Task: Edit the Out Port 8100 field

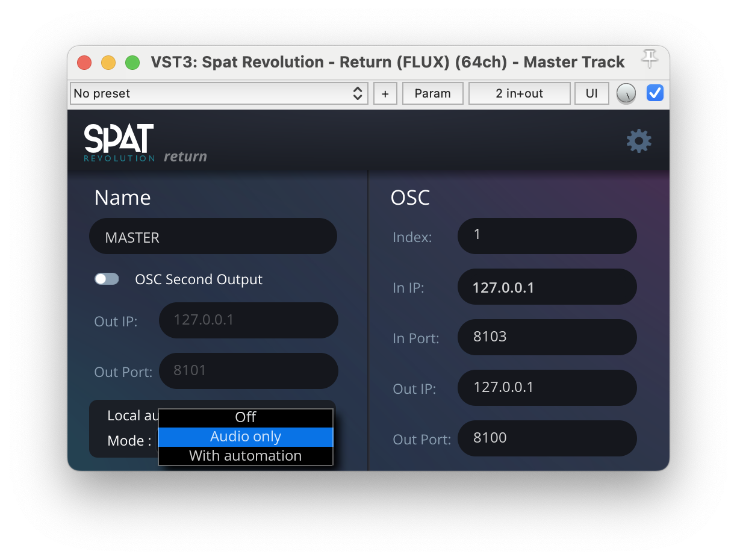Action: point(547,438)
